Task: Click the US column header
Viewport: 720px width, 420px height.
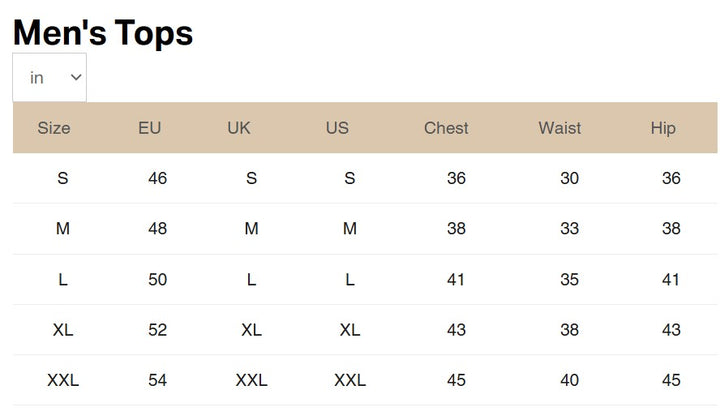Action: pos(337,128)
